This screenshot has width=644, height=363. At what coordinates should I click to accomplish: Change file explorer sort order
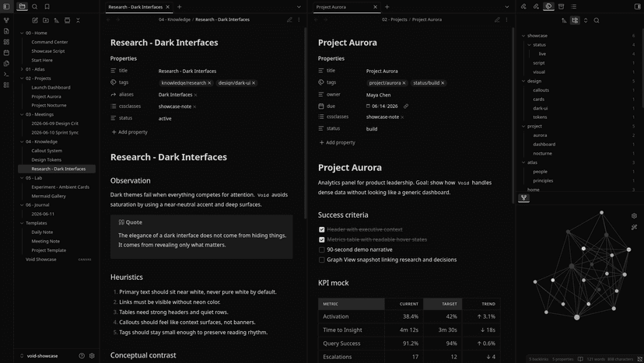[x=56, y=20]
